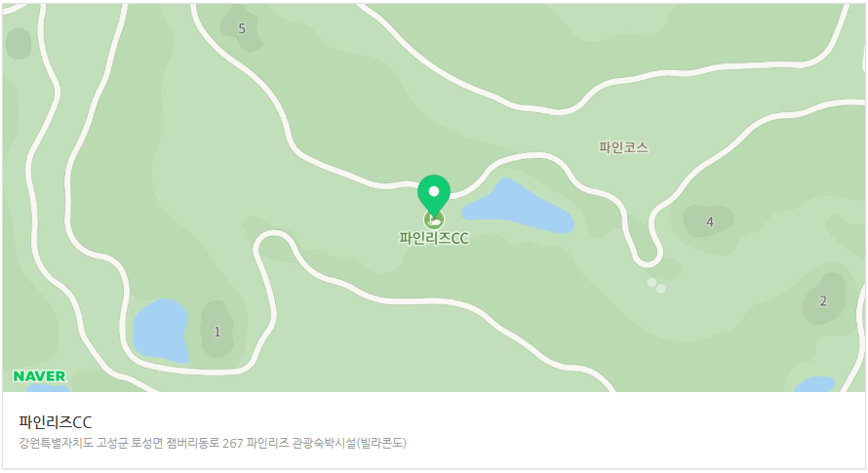The width and height of the screenshot is (868, 473).
Task: Click the green location pin marker
Action: [434, 194]
